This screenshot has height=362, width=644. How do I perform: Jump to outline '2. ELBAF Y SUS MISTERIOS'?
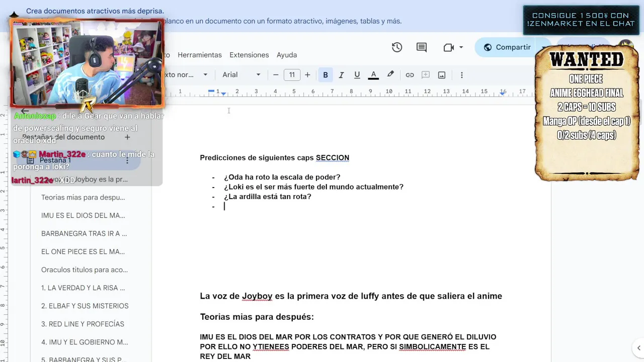[85, 306]
